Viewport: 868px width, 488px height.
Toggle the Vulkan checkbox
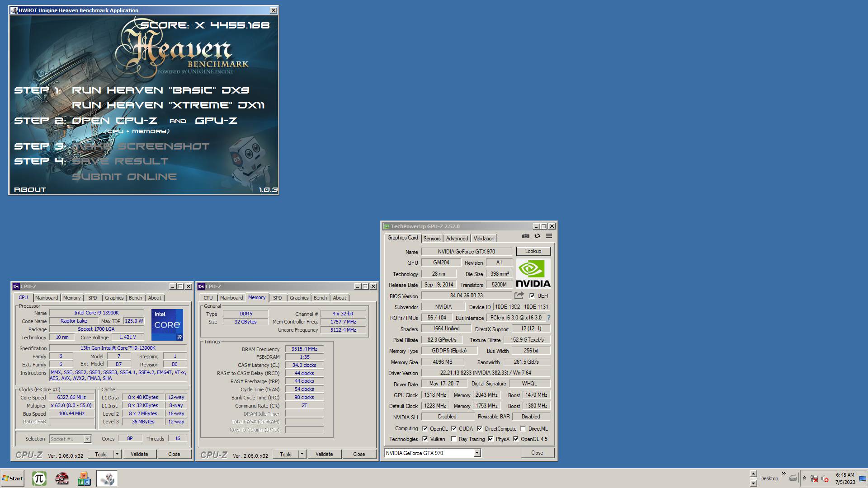coord(425,439)
